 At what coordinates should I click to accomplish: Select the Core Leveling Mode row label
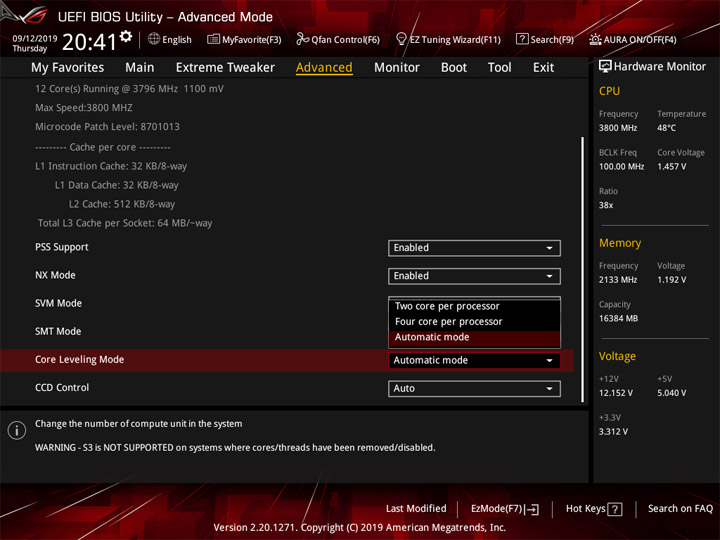pos(79,360)
